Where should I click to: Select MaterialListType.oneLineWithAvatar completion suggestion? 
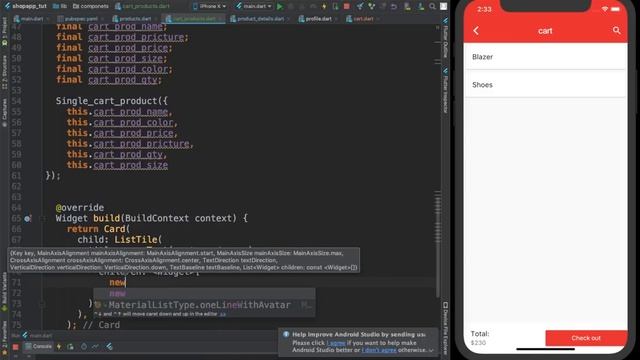pos(204,305)
